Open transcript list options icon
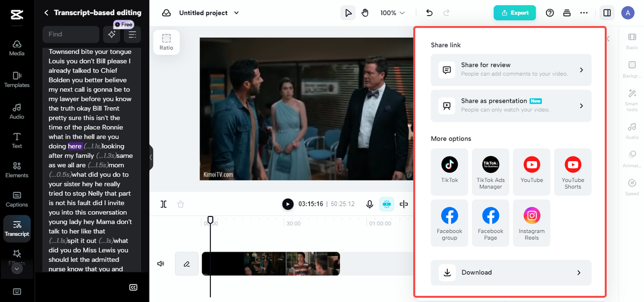Viewport: 644px width, 302px height. click(x=132, y=34)
